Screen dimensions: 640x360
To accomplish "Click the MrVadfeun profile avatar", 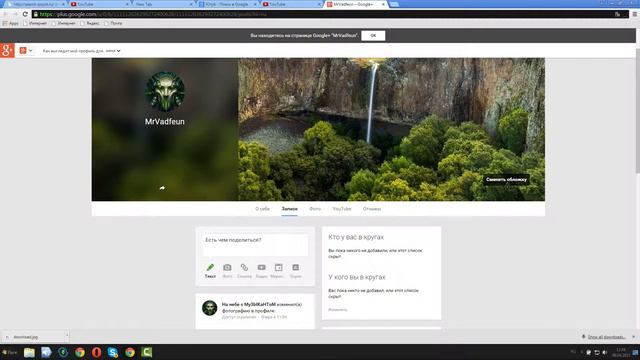I will click(x=165, y=91).
